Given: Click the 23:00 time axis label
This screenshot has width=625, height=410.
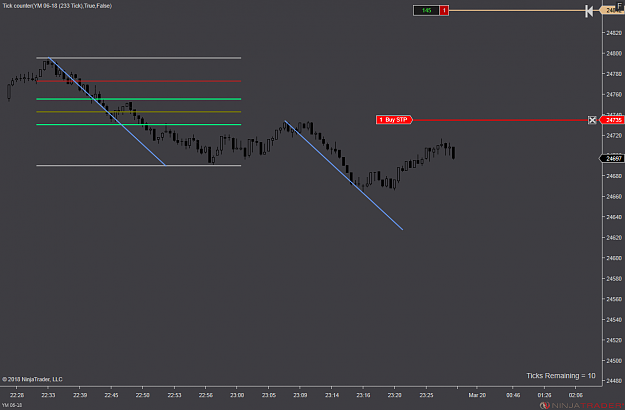Looking at the screenshot, I should coord(237,395).
